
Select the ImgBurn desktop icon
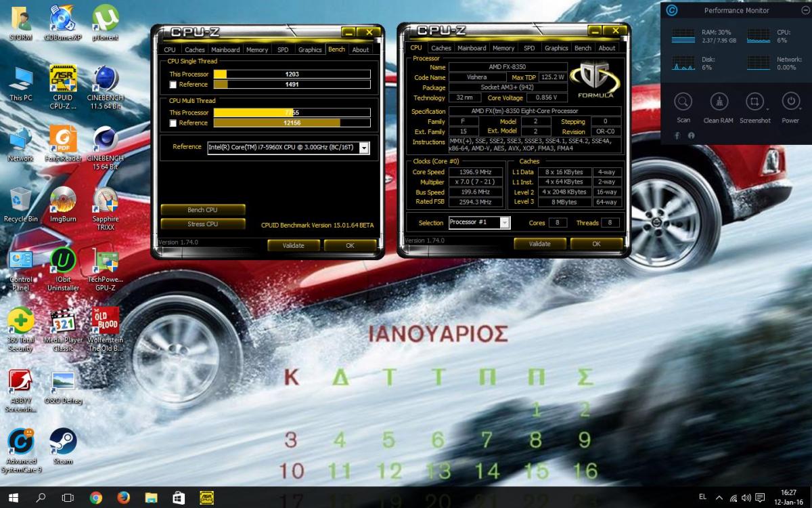[x=63, y=205]
